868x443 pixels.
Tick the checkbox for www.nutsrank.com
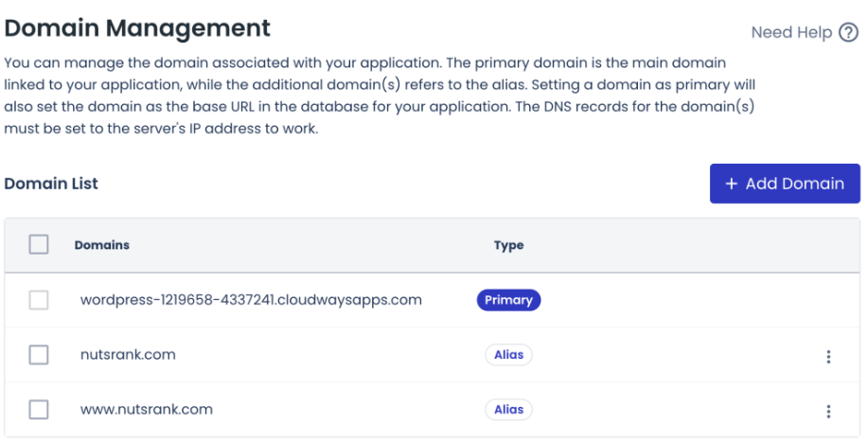tap(39, 410)
